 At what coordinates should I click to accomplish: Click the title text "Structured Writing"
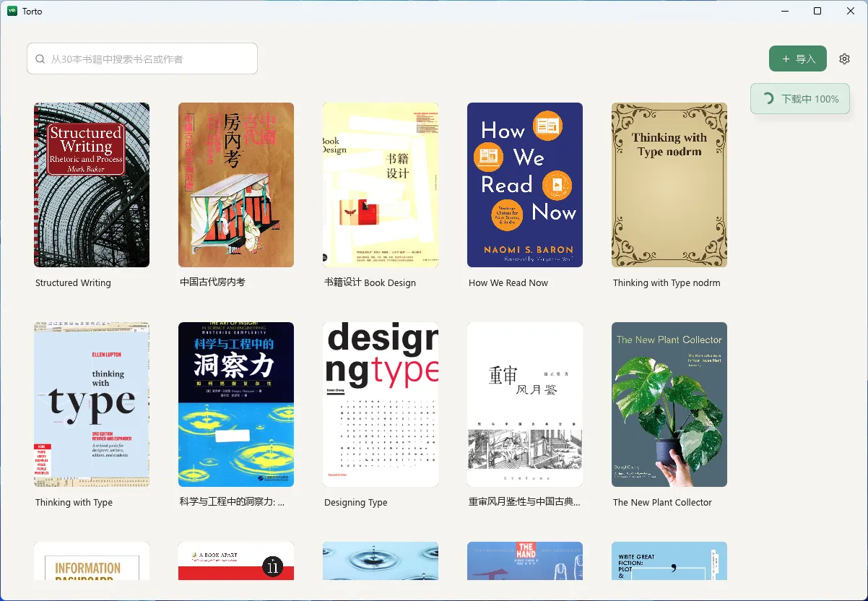(73, 283)
